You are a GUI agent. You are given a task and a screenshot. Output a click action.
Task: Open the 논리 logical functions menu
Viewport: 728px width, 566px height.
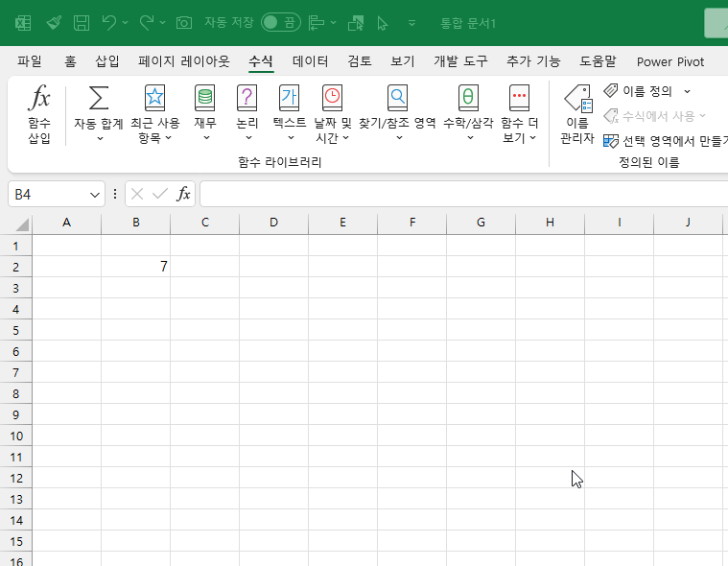[247, 114]
